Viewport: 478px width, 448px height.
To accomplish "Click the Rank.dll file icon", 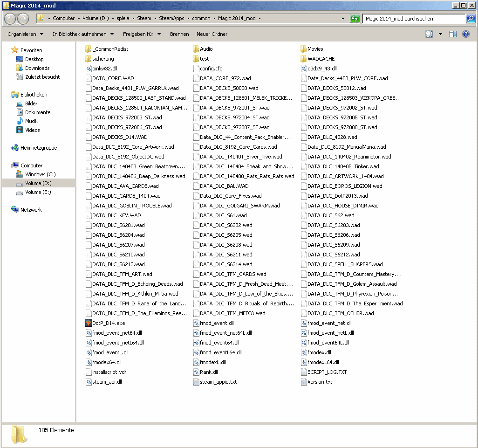I will click(196, 372).
